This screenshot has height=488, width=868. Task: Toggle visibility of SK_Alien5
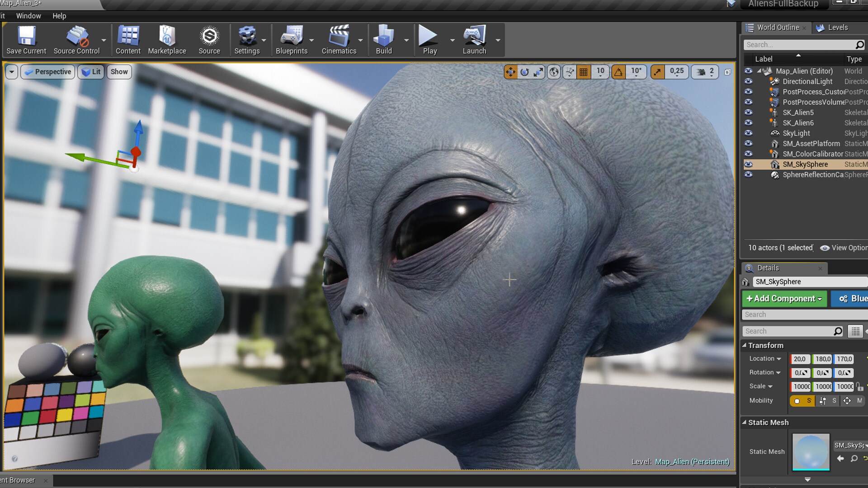click(x=748, y=113)
